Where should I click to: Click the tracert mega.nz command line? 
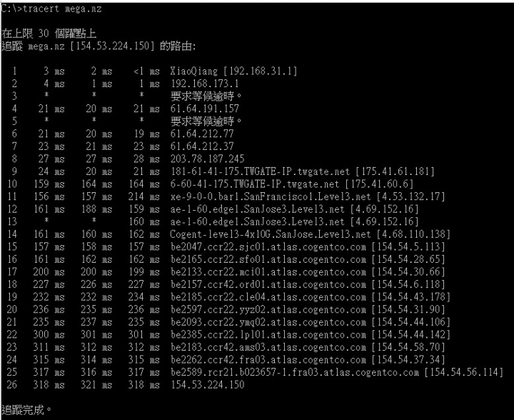(x=51, y=9)
